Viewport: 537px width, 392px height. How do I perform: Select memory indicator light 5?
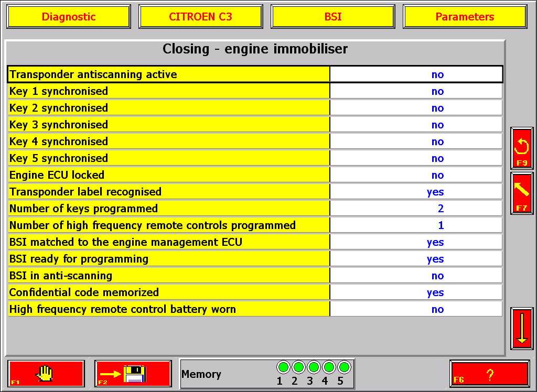344,367
